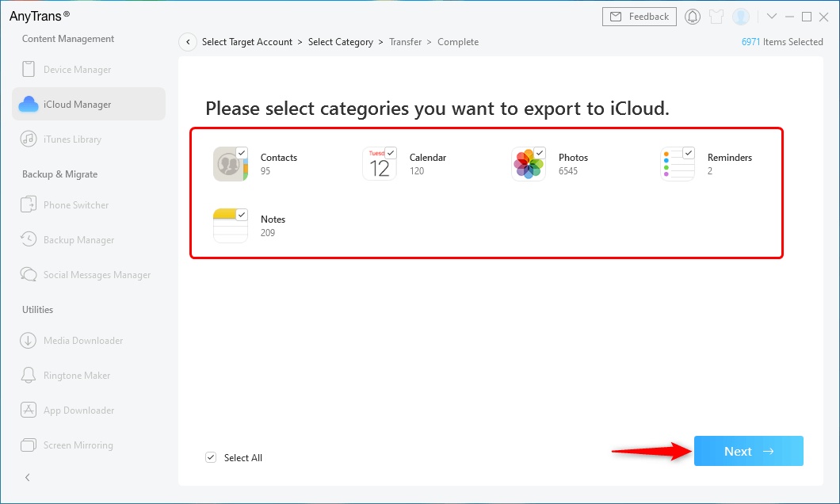
Task: Uncheck the Contacts category checkbox
Action: 242,153
